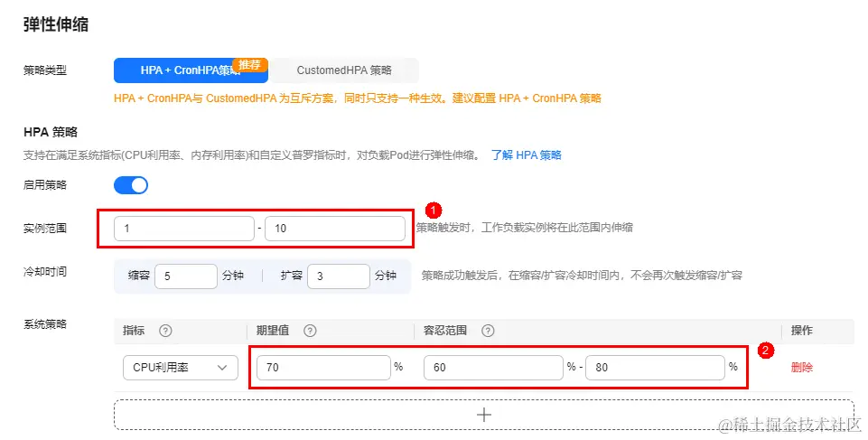This screenshot has height=440, width=868.
Task: Show help for the 指标 column
Action: pos(165,331)
